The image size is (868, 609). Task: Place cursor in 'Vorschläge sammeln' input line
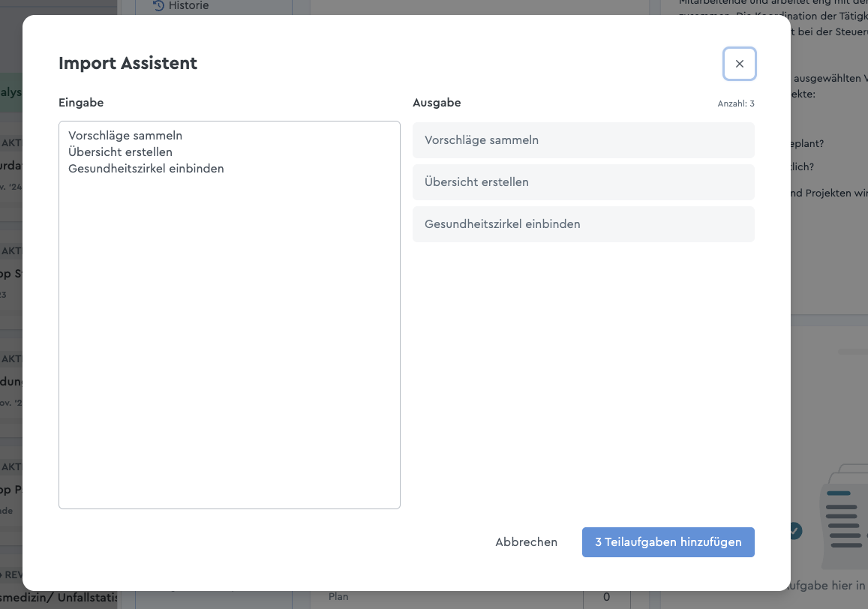[x=125, y=136]
